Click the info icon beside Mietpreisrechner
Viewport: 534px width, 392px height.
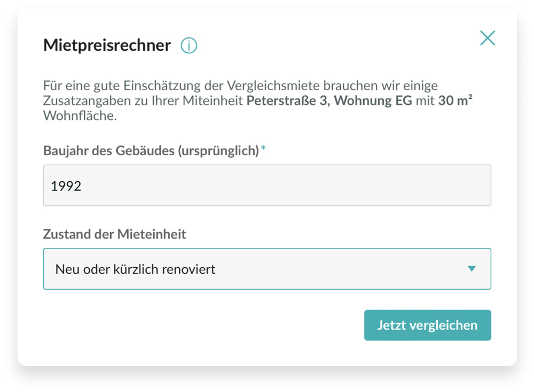coord(189,46)
